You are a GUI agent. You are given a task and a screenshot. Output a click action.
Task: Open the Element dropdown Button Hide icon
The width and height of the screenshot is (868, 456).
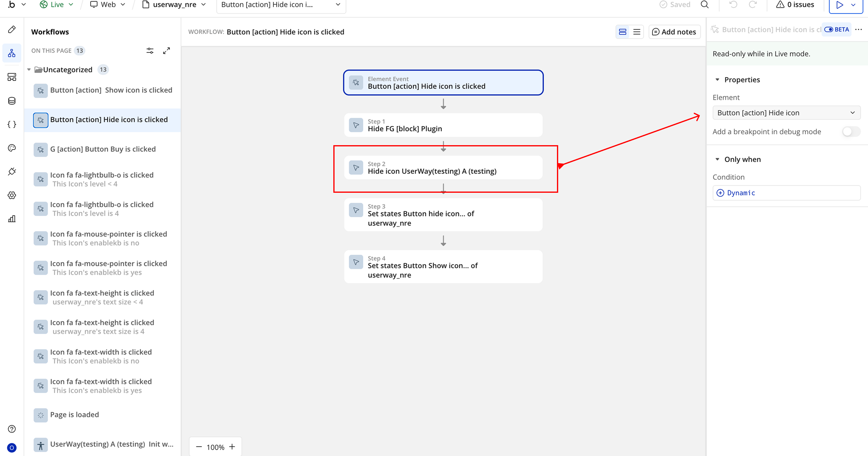(x=786, y=113)
